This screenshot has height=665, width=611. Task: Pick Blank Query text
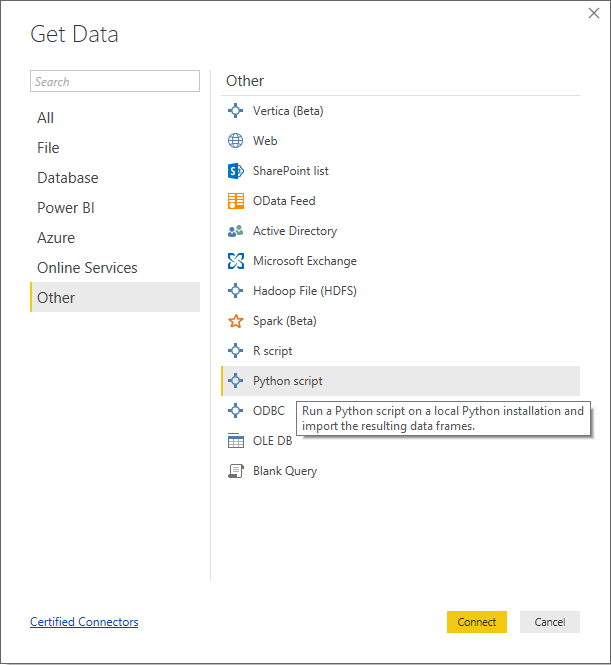click(285, 471)
